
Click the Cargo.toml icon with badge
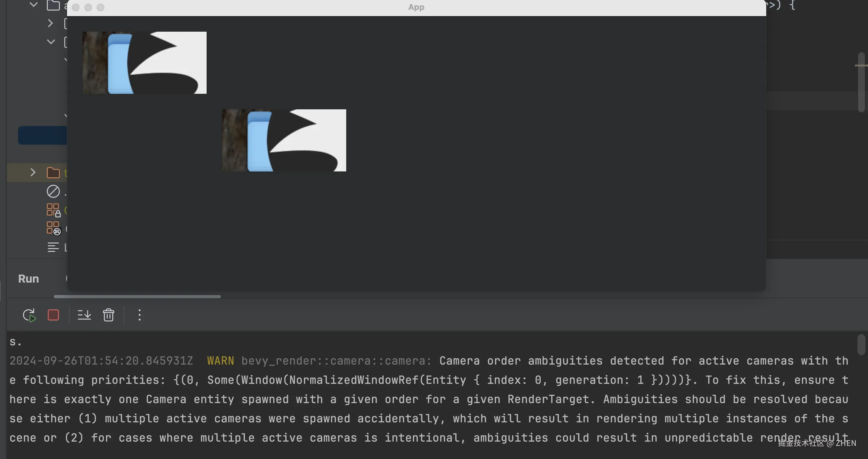53,229
